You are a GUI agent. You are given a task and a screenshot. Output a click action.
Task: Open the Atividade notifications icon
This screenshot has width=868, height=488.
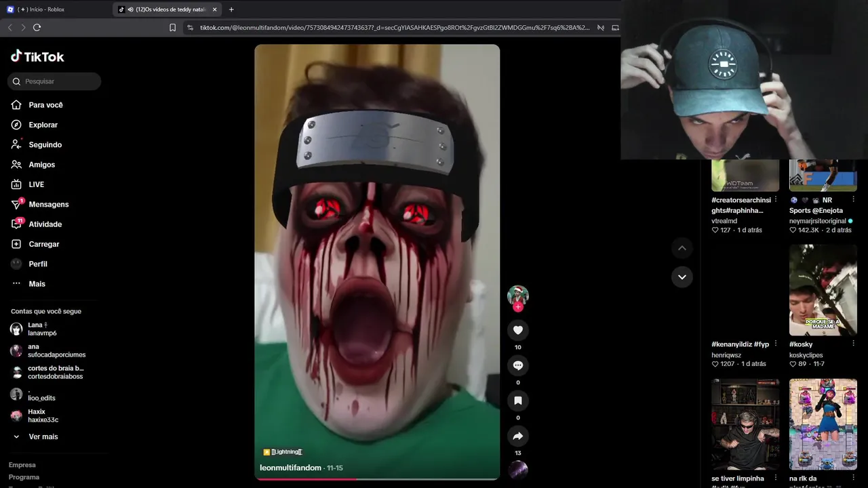pos(17,224)
